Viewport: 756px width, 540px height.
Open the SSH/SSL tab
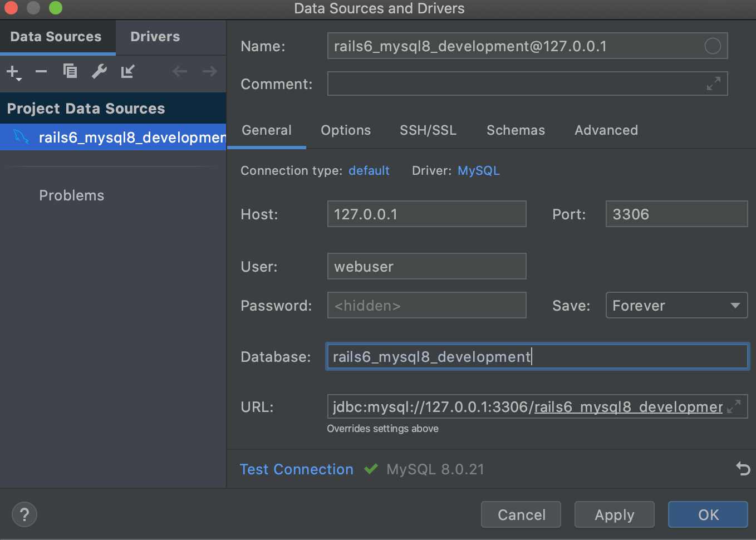click(x=428, y=130)
